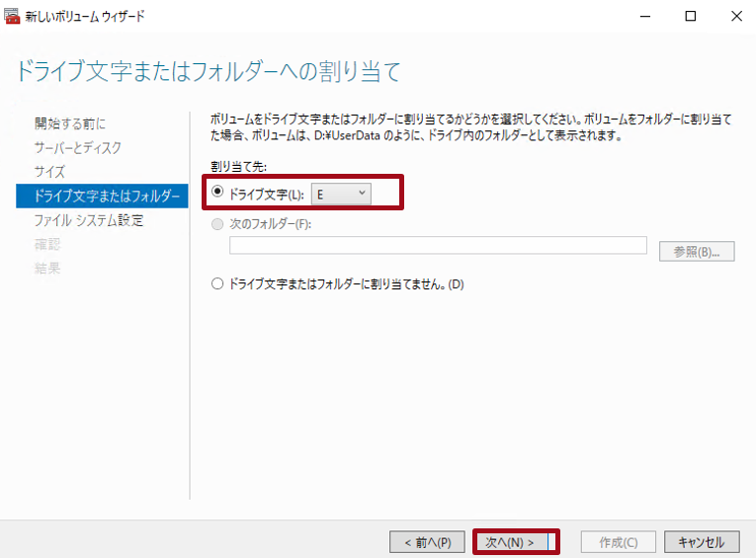Screen dimensions: 756x558
Task: Click the wizard app icon in title bar
Action: [12, 16]
